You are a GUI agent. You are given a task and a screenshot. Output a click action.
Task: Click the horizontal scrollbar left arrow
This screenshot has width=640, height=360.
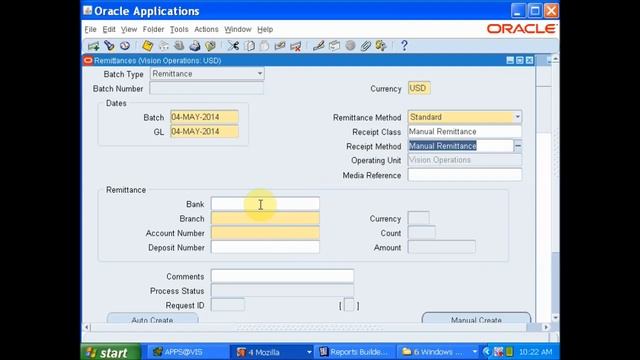pyautogui.click(x=87, y=327)
